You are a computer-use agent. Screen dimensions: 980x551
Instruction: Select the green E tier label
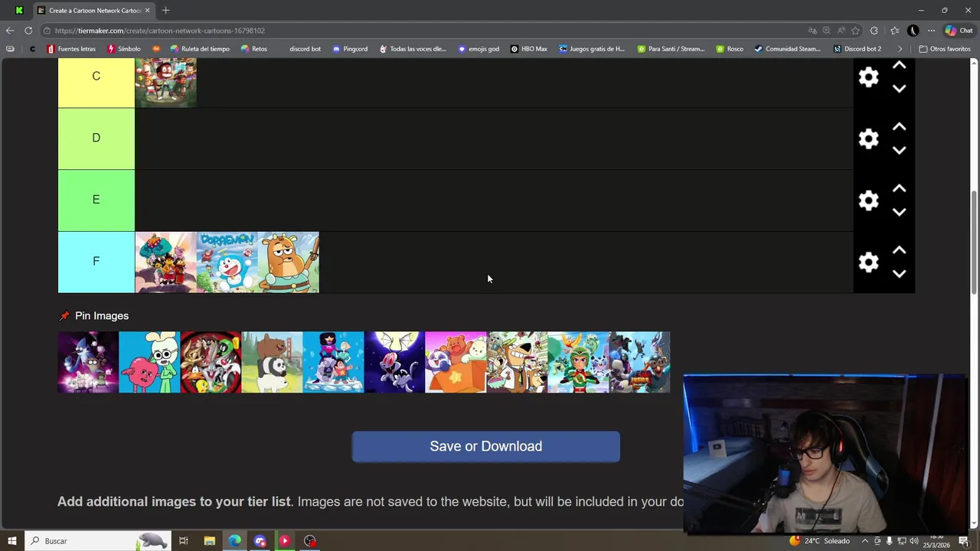pyautogui.click(x=96, y=200)
